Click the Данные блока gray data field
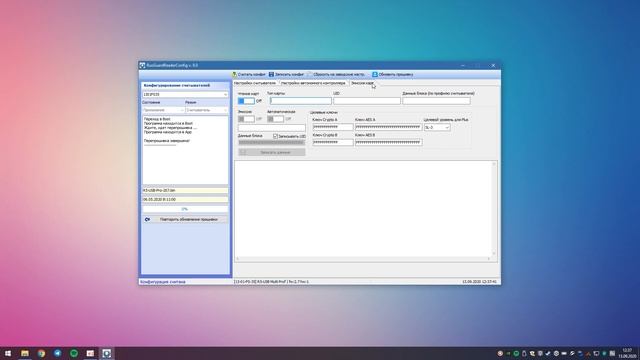 click(x=271, y=142)
